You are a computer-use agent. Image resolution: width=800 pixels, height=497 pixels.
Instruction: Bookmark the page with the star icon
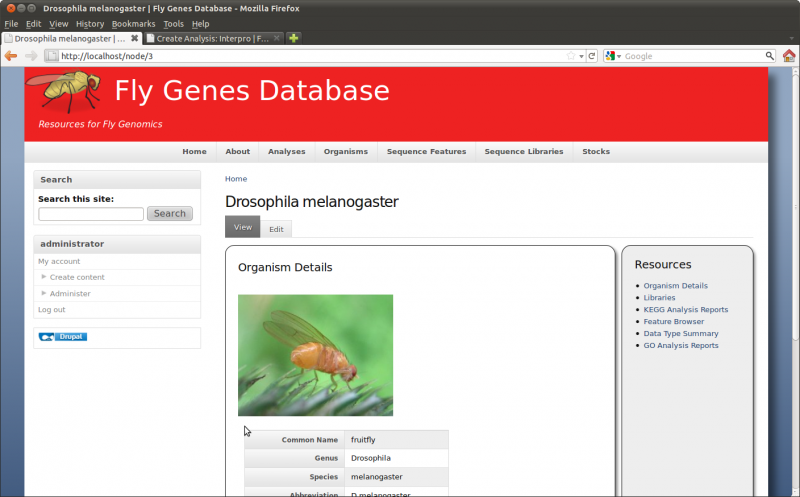tap(571, 56)
